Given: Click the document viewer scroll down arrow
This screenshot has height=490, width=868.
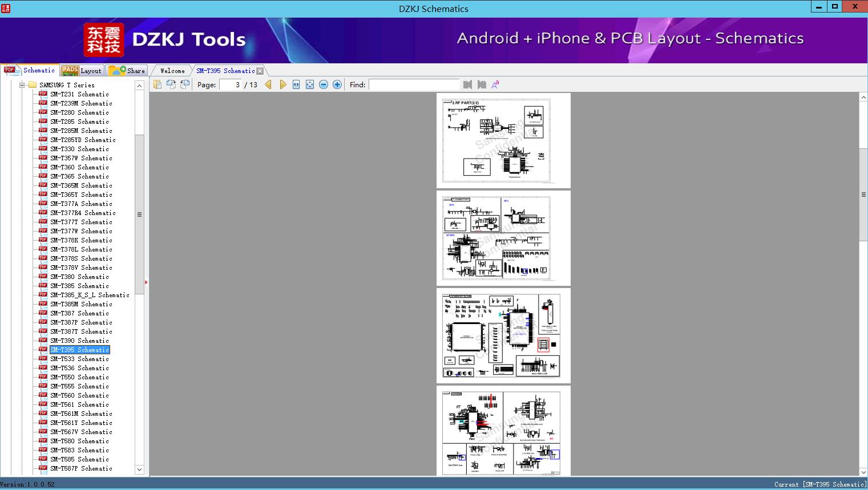Looking at the screenshot, I should 863,472.
